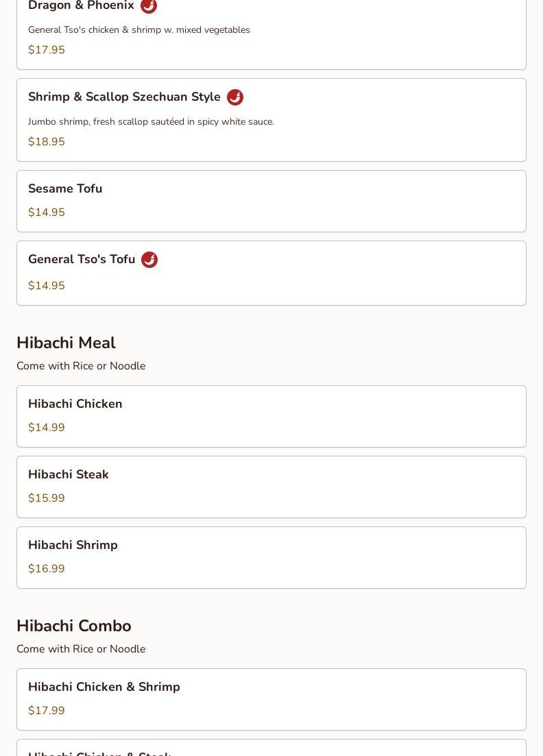
Task: Choose the Sesame Tofu item
Action: (271, 201)
